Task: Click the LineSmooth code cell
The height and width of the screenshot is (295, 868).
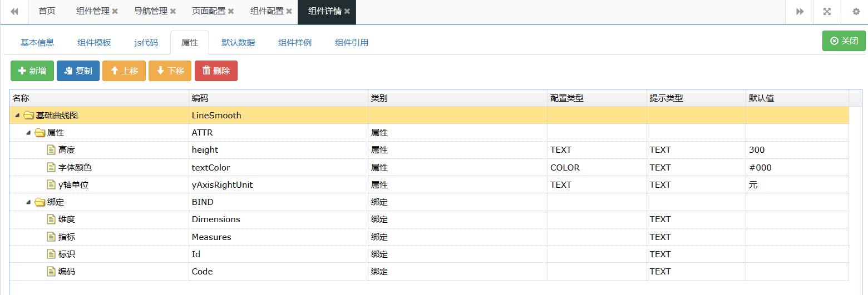Action: [x=278, y=116]
